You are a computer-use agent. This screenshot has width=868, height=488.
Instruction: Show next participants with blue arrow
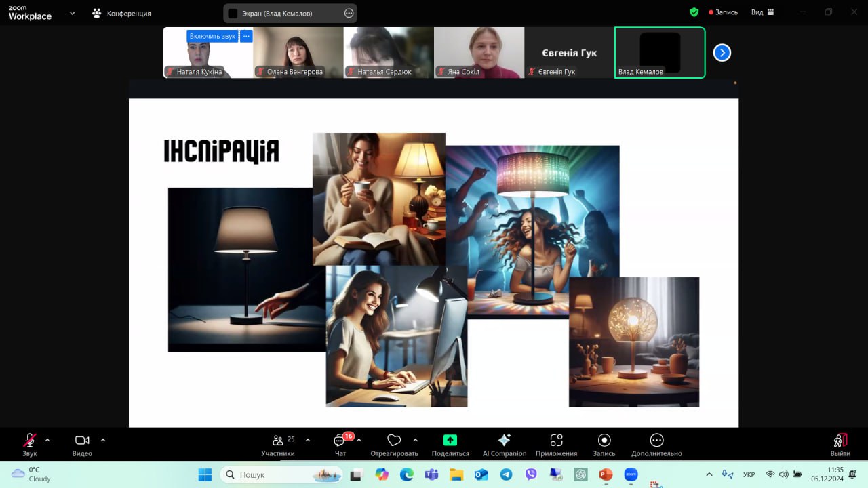(x=722, y=52)
